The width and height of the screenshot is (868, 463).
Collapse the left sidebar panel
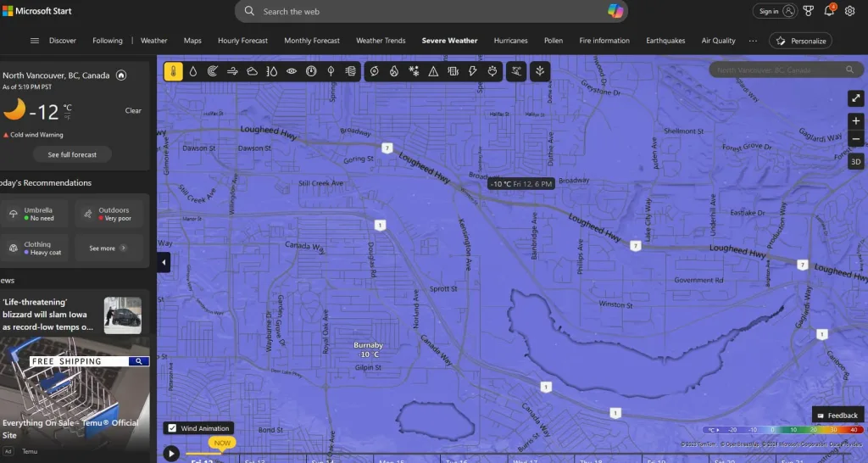point(164,263)
